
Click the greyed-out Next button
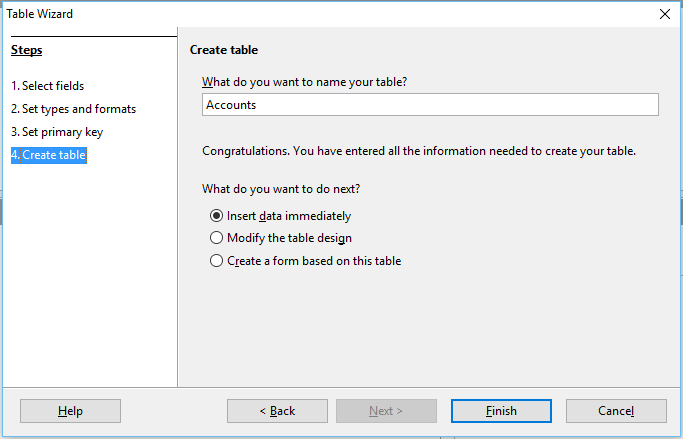click(x=386, y=411)
